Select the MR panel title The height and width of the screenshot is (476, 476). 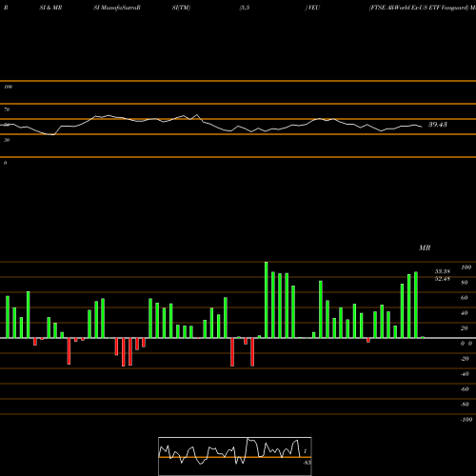(425, 248)
